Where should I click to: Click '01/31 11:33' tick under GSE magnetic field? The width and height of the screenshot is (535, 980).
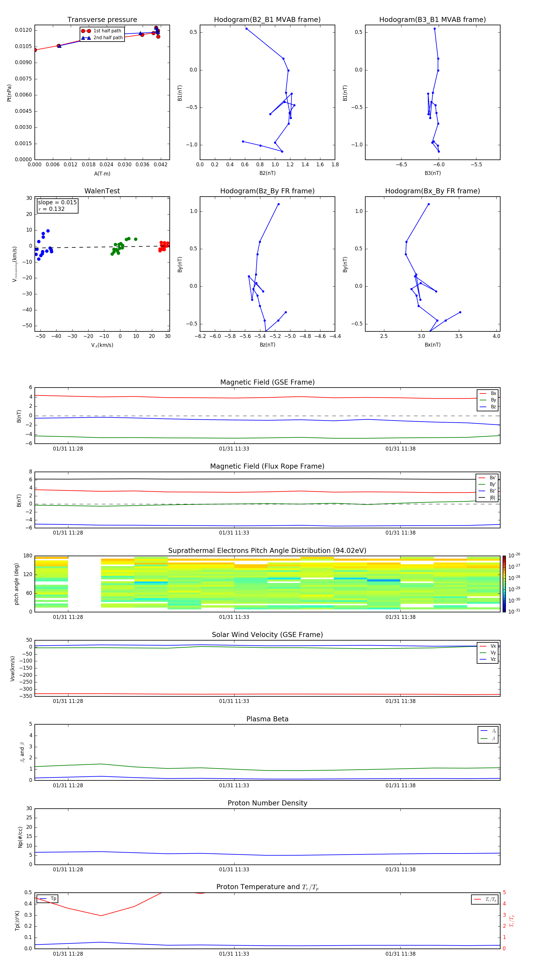[x=234, y=449]
